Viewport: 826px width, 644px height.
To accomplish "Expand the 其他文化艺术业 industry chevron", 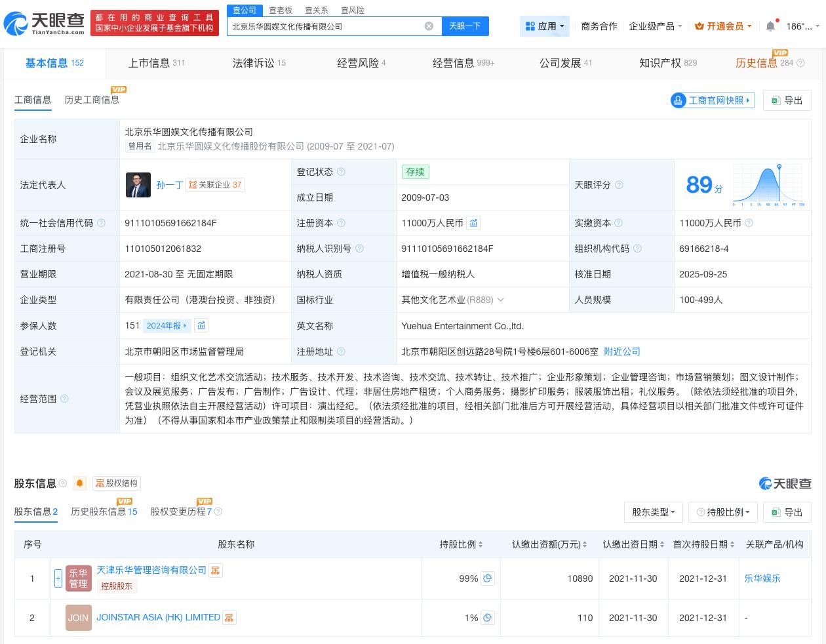I will [x=500, y=300].
